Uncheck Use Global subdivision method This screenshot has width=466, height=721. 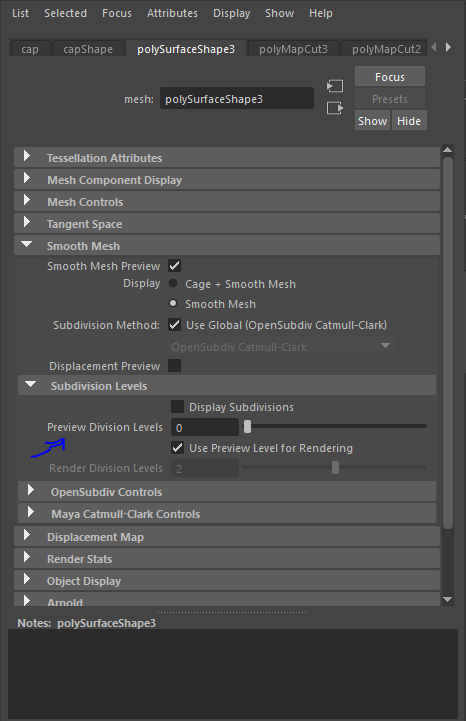[x=174, y=325]
